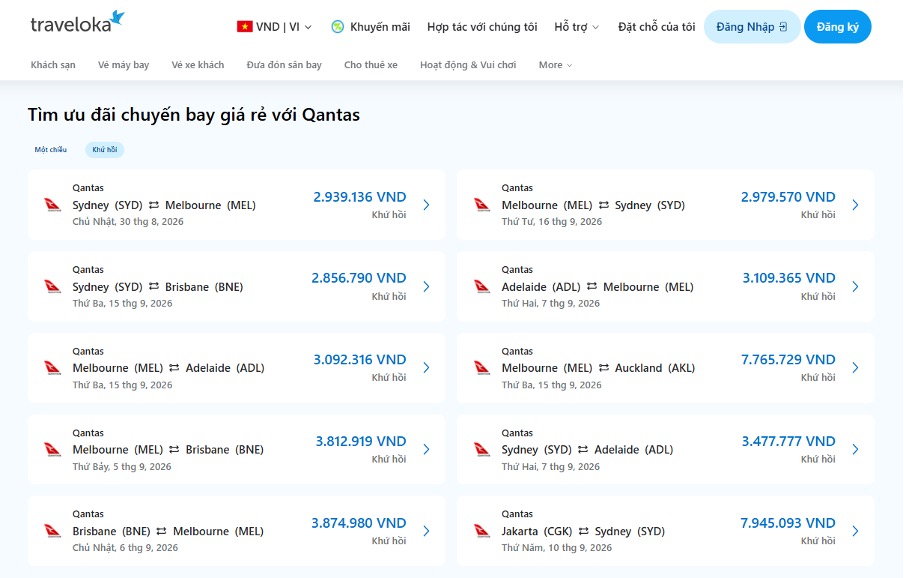This screenshot has width=904, height=578.
Task: Open chevron for 3.092.316 VND fare
Action: click(x=426, y=368)
